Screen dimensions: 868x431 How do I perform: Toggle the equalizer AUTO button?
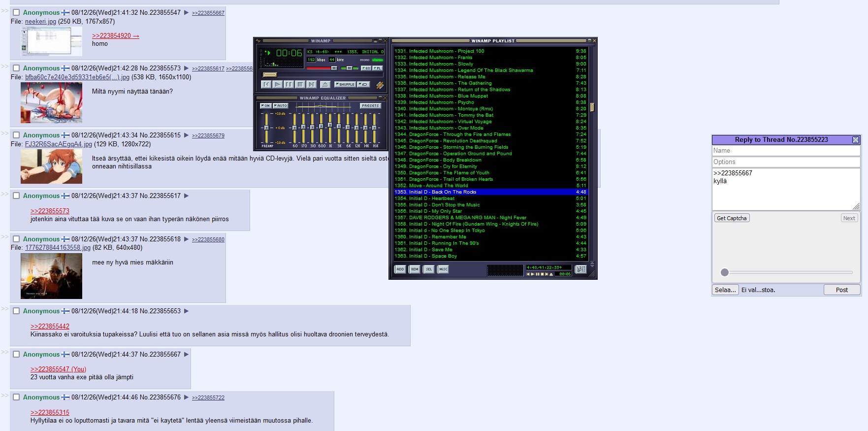(281, 105)
